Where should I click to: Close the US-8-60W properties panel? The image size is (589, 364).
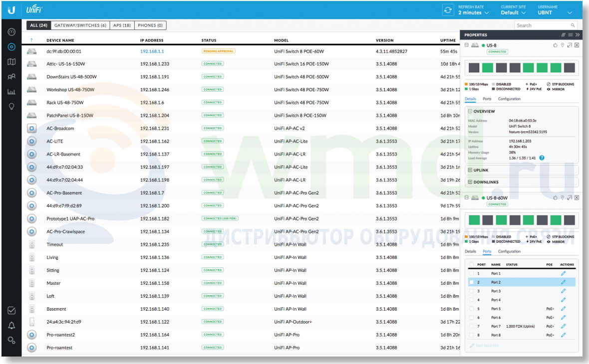[x=577, y=198]
